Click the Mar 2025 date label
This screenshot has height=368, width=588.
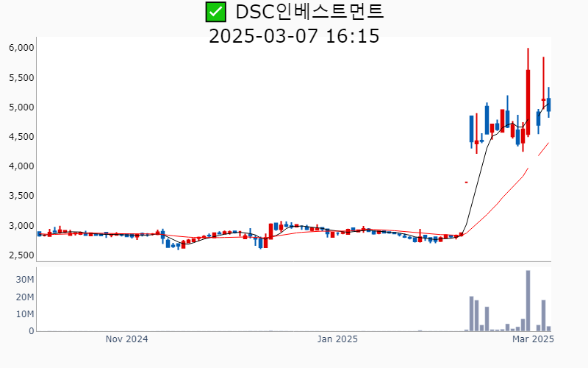coord(533,339)
